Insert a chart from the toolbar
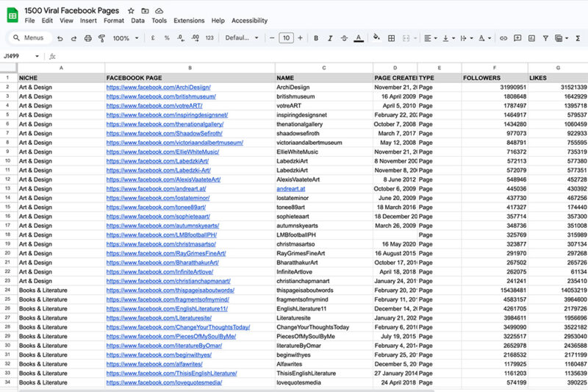This screenshot has width=588, height=392. click(531, 38)
